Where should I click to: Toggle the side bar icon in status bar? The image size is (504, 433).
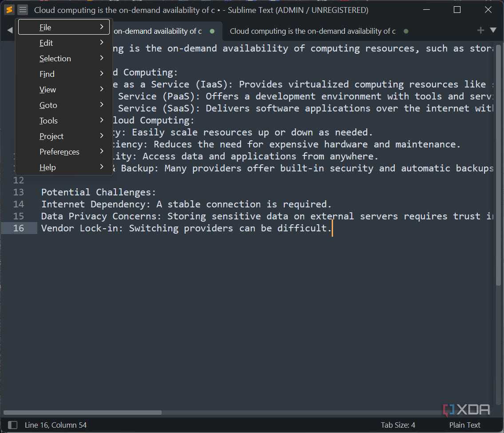12,425
